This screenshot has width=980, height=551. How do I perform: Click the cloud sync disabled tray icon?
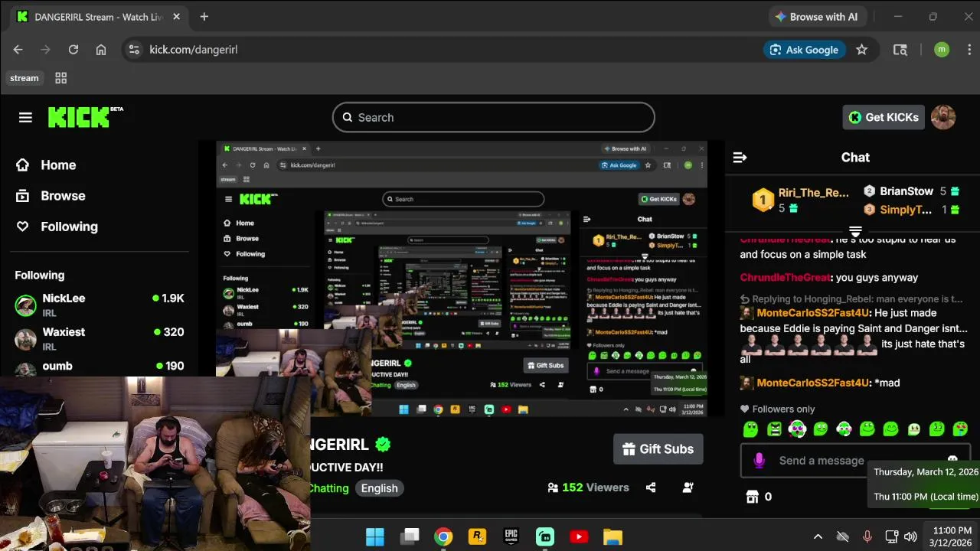842,536
